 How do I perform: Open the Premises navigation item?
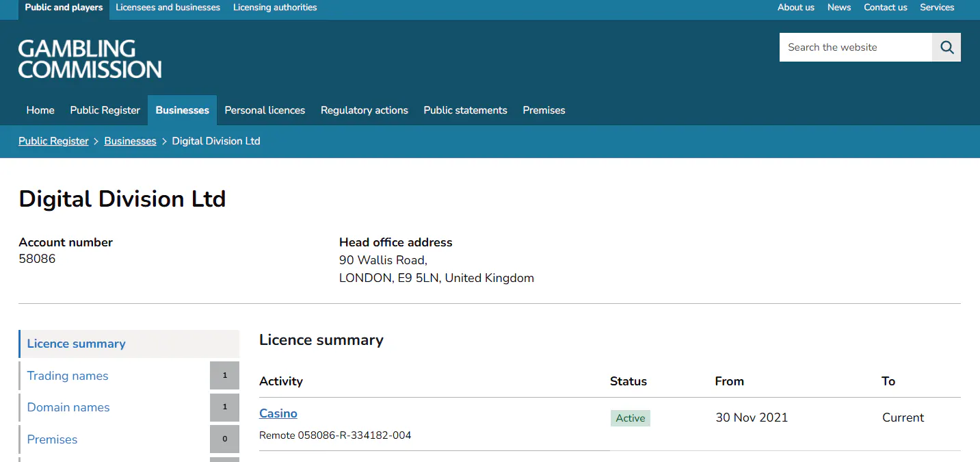(x=544, y=110)
